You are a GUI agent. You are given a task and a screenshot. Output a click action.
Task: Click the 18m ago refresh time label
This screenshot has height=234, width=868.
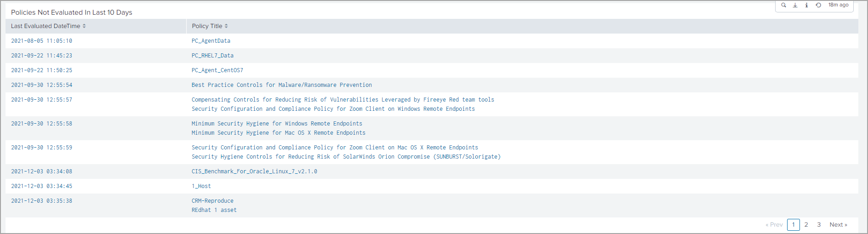(x=838, y=5)
